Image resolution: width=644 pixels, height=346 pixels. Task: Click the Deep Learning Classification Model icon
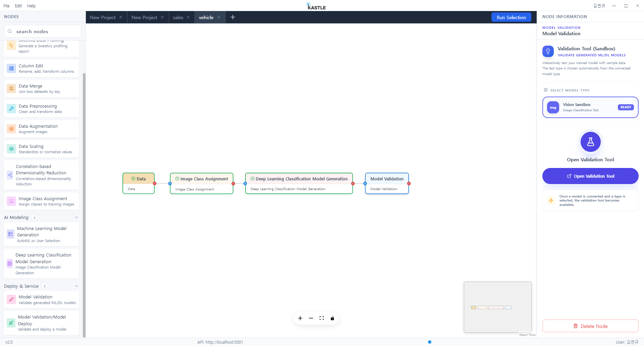click(x=10, y=264)
